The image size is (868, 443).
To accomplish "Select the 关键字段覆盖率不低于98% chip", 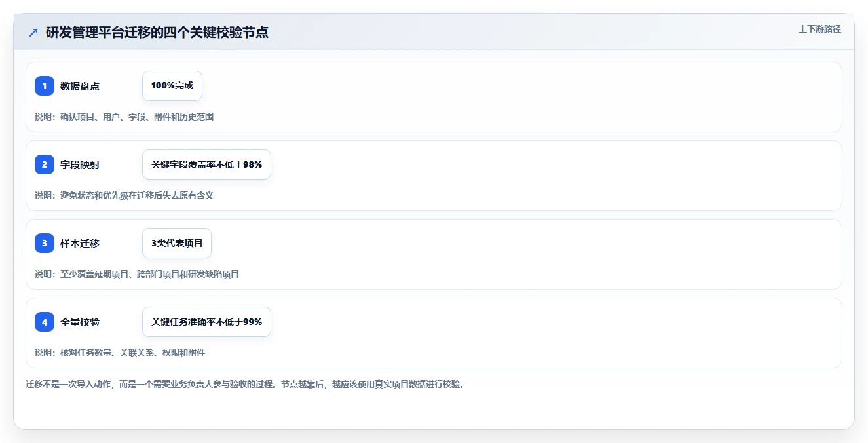I will pyautogui.click(x=206, y=164).
